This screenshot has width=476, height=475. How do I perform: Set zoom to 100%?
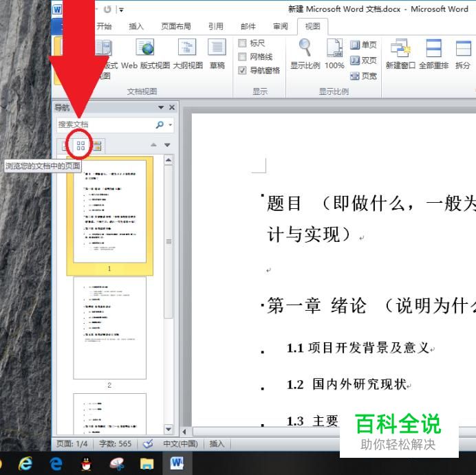coord(334,54)
